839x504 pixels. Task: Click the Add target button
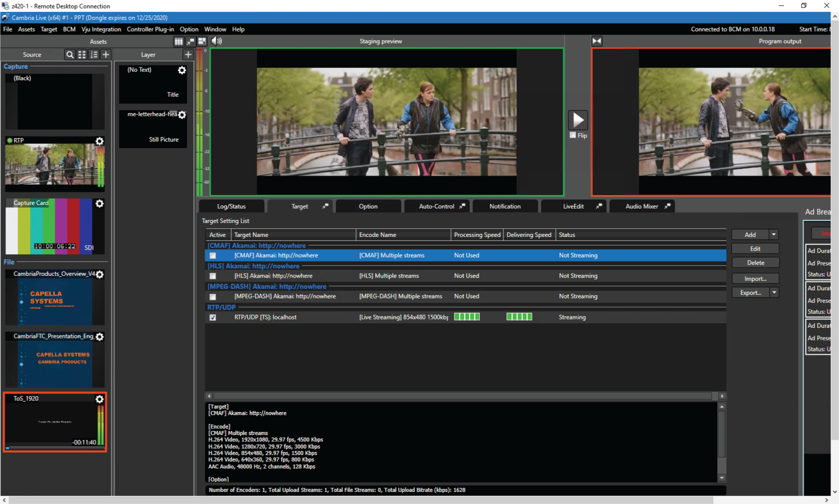coord(750,235)
